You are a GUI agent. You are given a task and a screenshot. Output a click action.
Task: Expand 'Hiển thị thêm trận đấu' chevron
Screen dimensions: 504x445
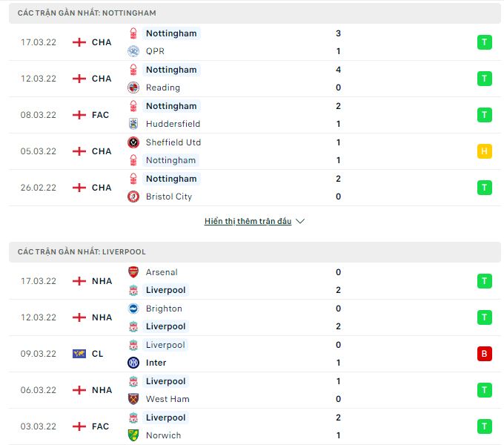[300, 221]
